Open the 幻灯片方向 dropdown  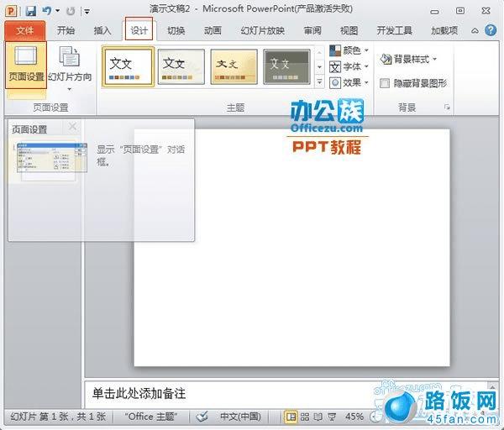tap(70, 69)
